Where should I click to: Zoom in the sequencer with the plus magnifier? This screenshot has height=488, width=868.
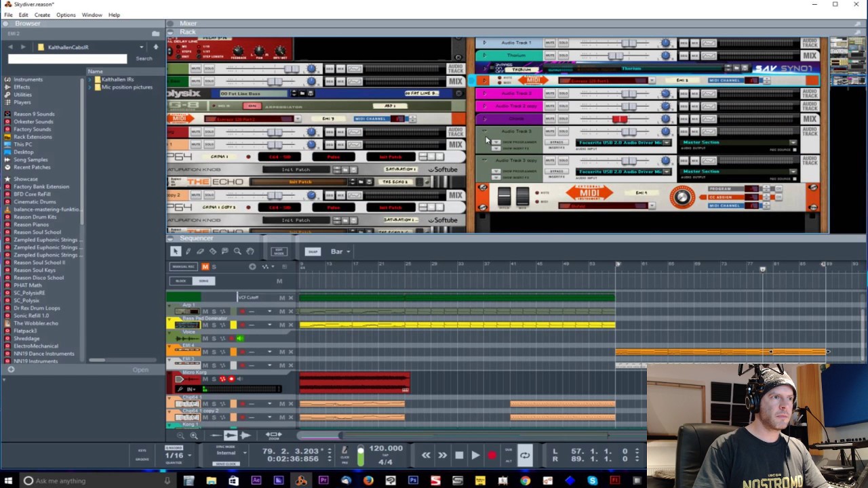(194, 436)
